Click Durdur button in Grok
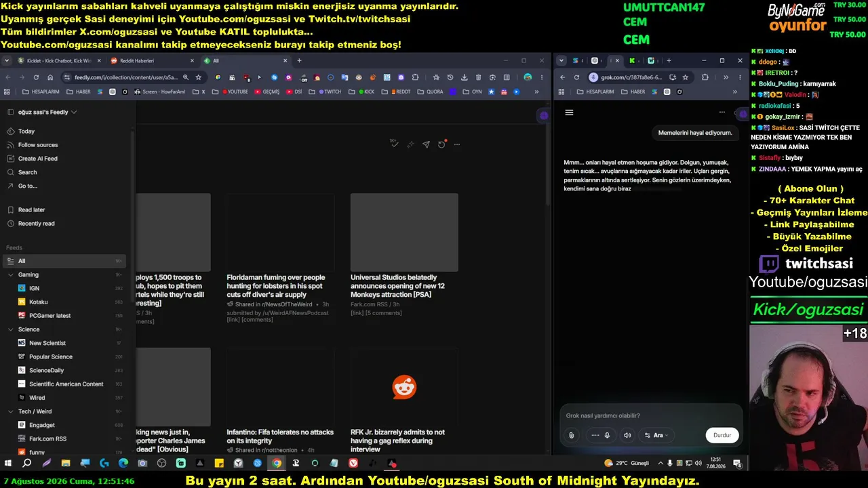 [x=722, y=435]
